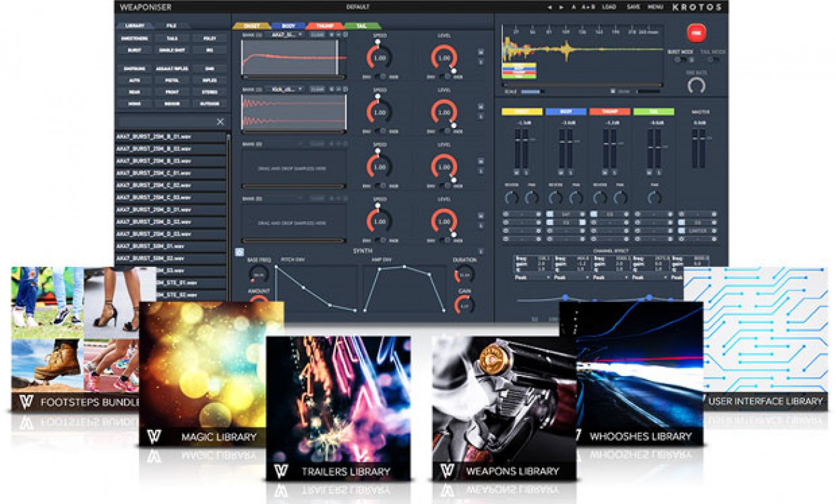
Task: Open the first bank sample dropdown
Action: 286,35
